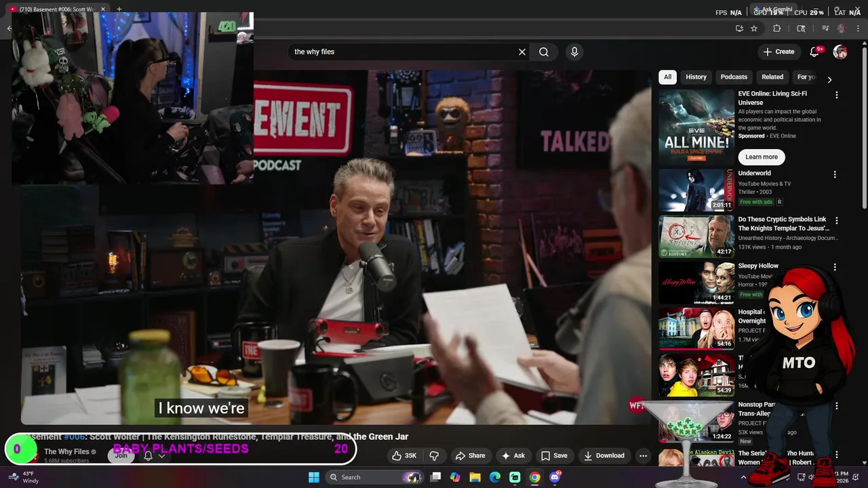Open The Why Files channel name link
This screenshot has height=488, width=868.
tap(66, 452)
